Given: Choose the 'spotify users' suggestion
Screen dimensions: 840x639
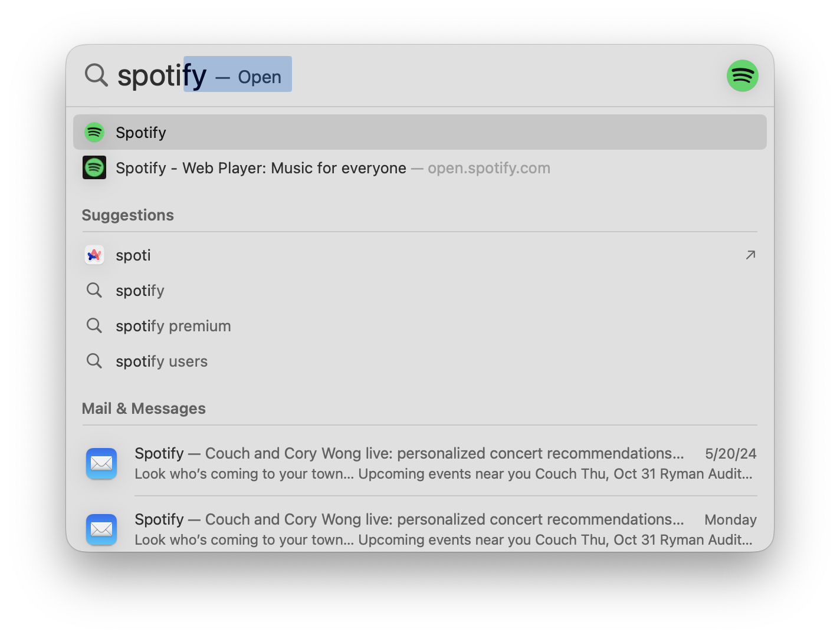Looking at the screenshot, I should (x=420, y=361).
